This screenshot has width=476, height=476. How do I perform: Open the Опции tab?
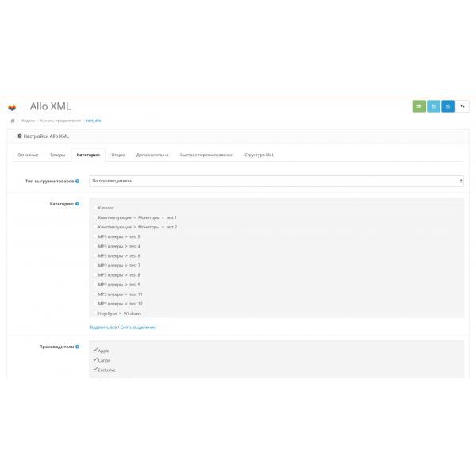(x=117, y=155)
